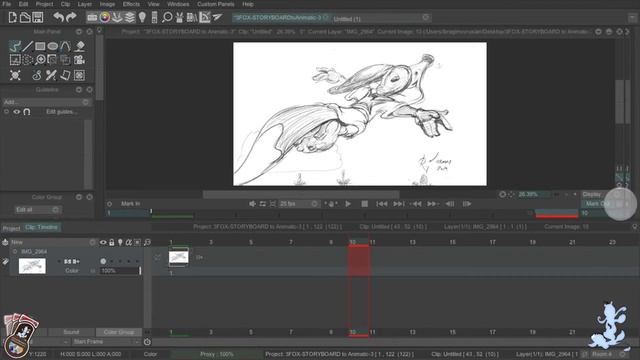This screenshot has height=360, width=640.
Task: Open the Add... guideline dropdown
Action: 46,102
